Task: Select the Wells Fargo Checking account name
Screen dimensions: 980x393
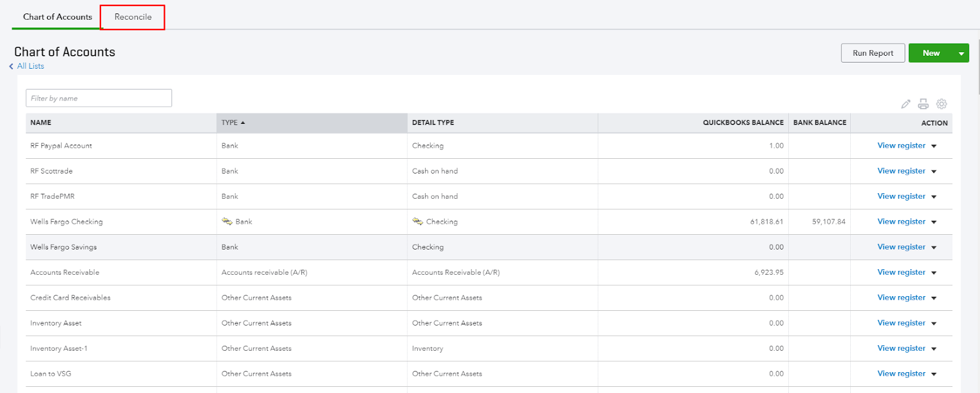Action: 67,222
